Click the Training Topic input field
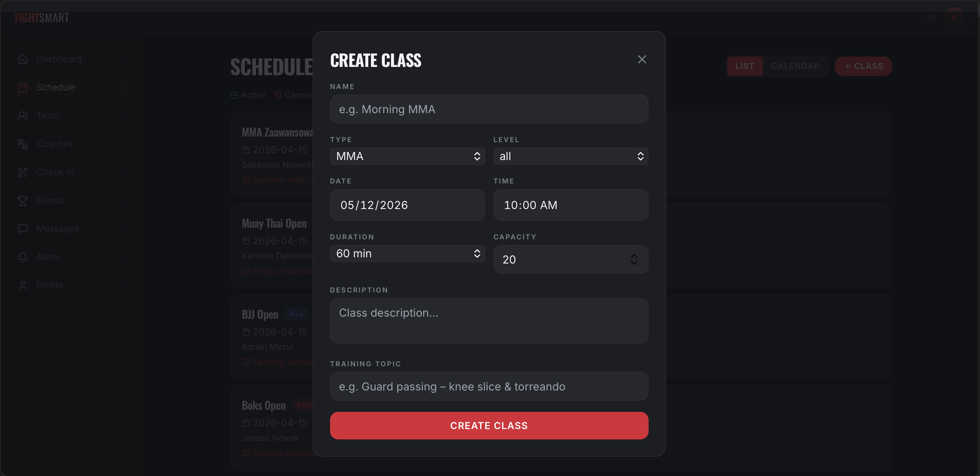This screenshot has width=980, height=476. 489,387
